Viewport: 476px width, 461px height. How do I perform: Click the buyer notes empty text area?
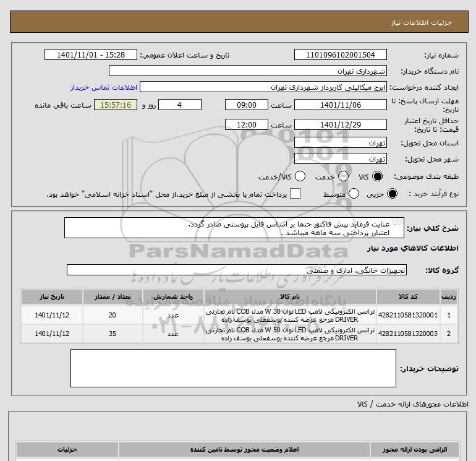(x=233, y=368)
